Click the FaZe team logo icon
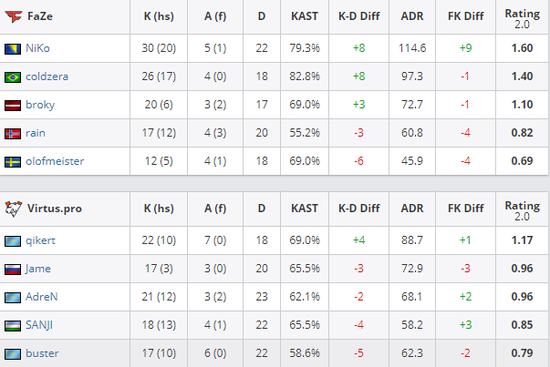 pyautogui.click(x=14, y=16)
